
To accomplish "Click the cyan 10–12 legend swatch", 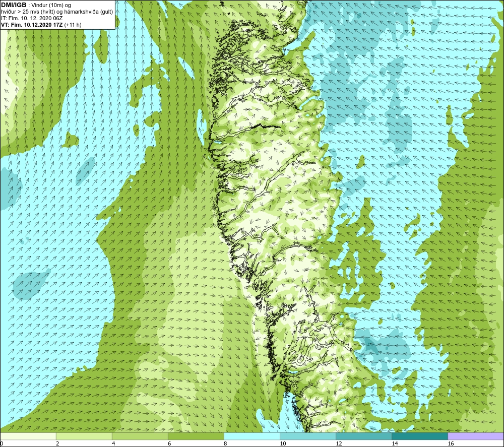I will tap(308, 436).
